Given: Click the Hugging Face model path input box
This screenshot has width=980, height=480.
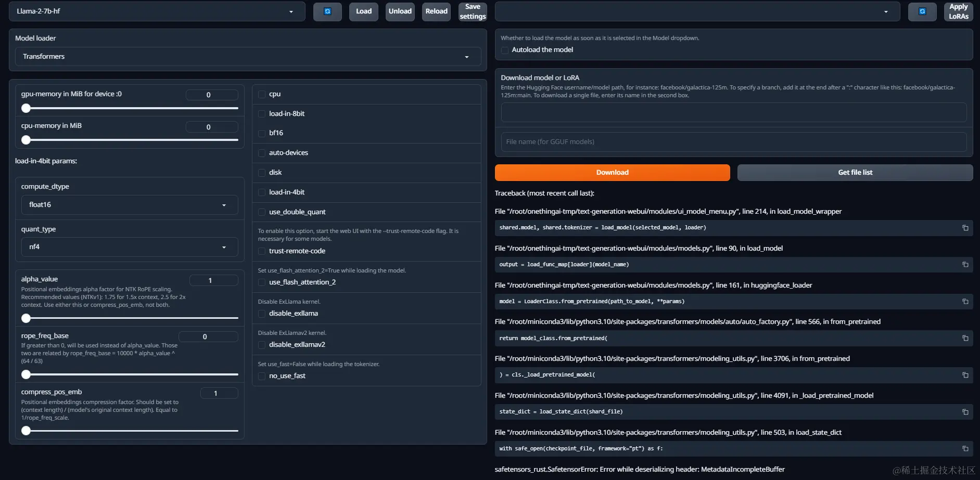Looking at the screenshot, I should click(734, 112).
